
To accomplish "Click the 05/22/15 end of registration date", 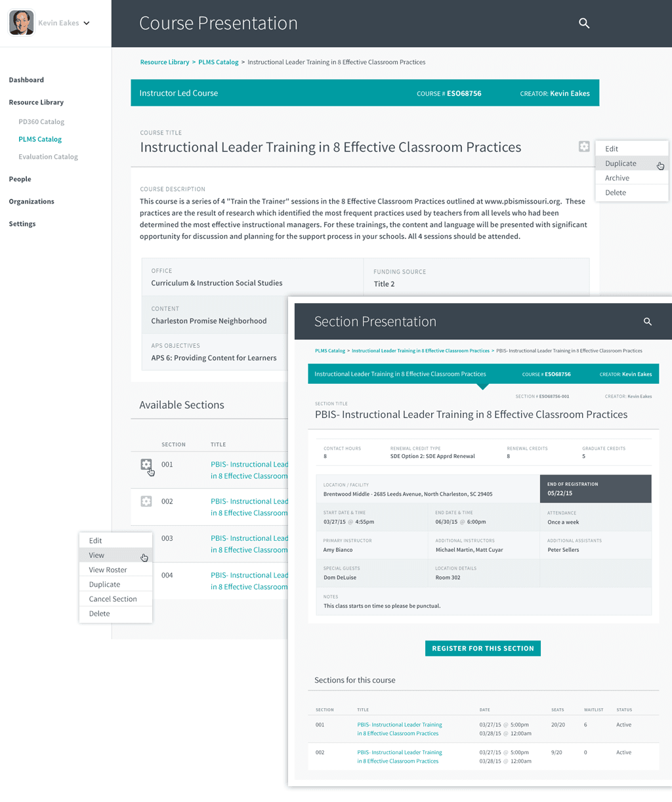I will (560, 494).
